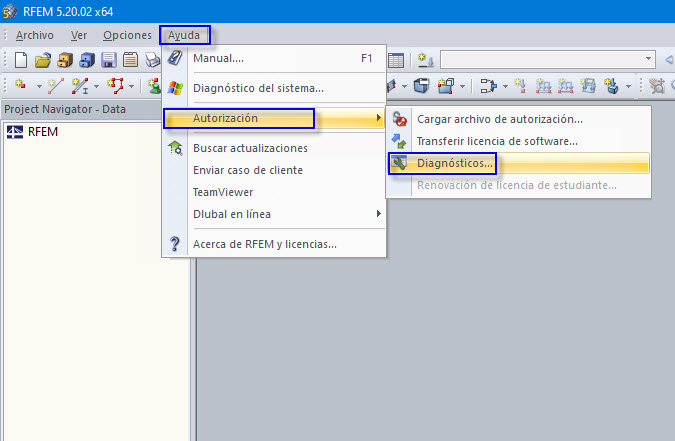Image resolution: width=675 pixels, height=441 pixels.
Task: Expand the New Node dropdown arrow
Action: pos(39,86)
